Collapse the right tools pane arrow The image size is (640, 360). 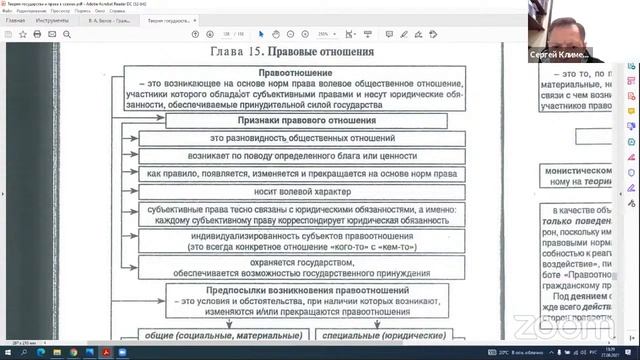[620, 194]
